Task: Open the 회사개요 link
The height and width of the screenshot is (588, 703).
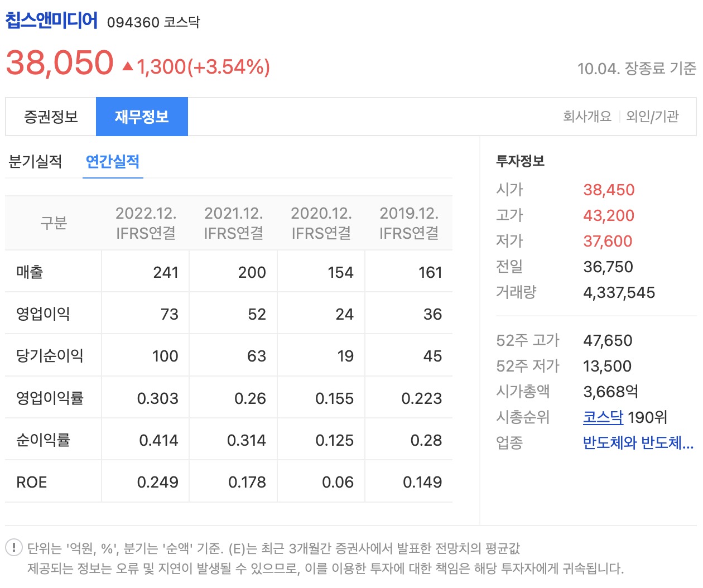Action: pos(587,117)
